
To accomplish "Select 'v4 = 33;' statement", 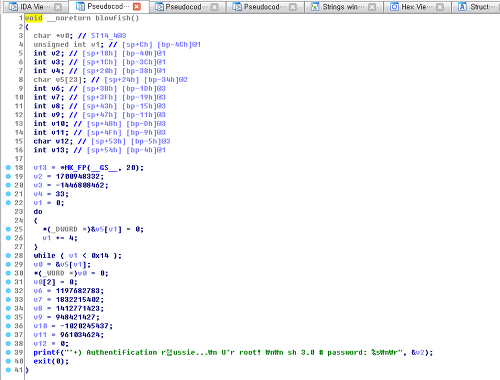I will (51, 194).
